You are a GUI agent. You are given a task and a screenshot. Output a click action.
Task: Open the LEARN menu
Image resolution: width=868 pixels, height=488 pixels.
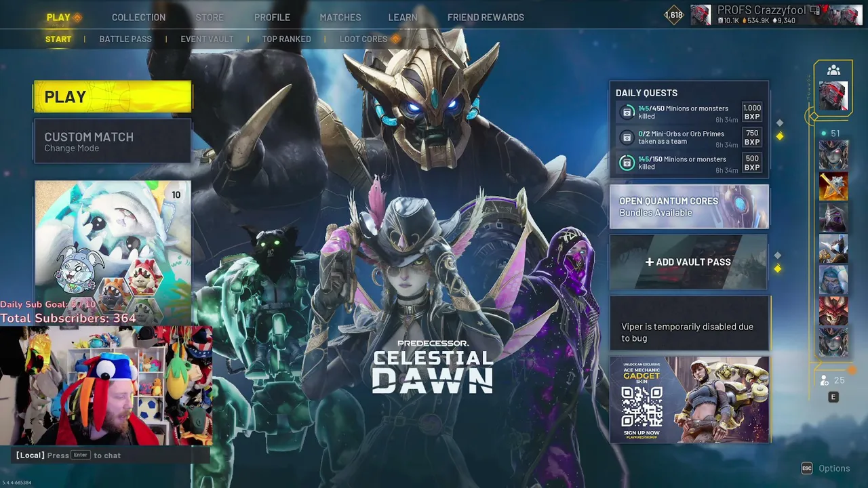403,17
